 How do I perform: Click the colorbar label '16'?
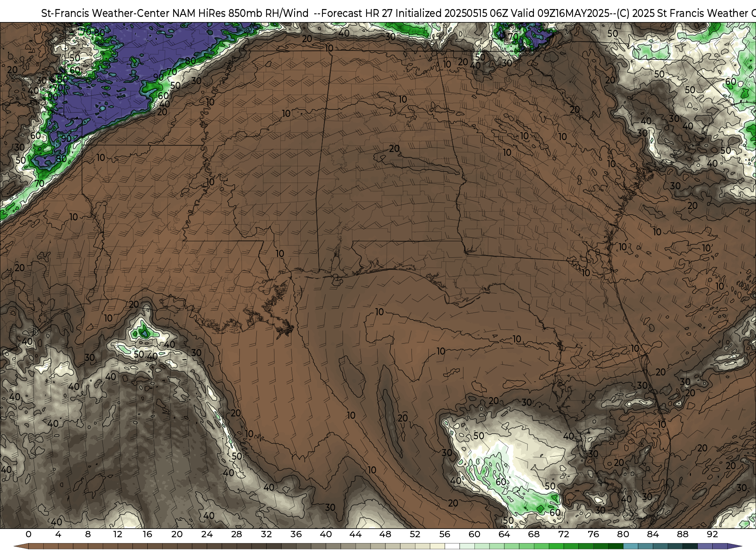147,534
